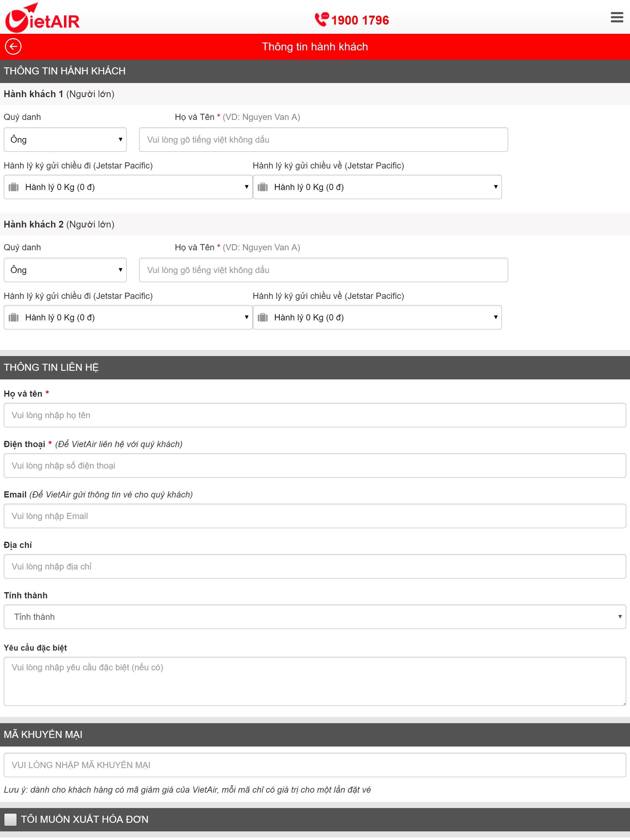Expand return baggage dropdown for passenger 1

(377, 187)
